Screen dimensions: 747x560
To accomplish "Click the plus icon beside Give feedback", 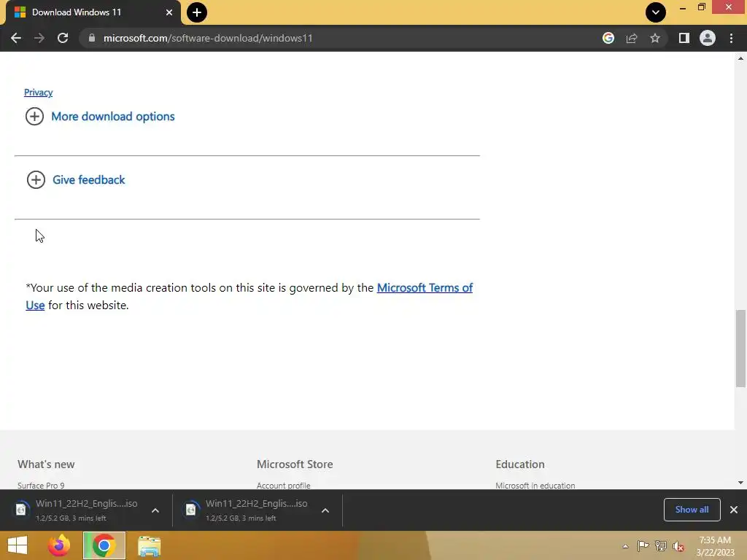I will [x=36, y=179].
